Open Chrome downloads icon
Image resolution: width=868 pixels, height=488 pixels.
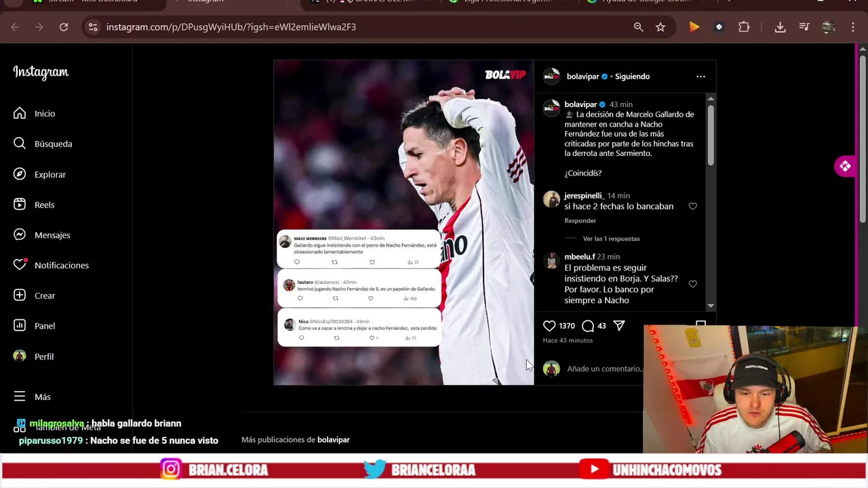tap(780, 27)
